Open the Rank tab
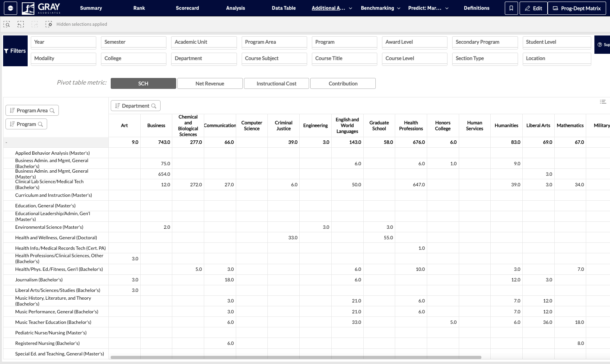 tap(139, 8)
